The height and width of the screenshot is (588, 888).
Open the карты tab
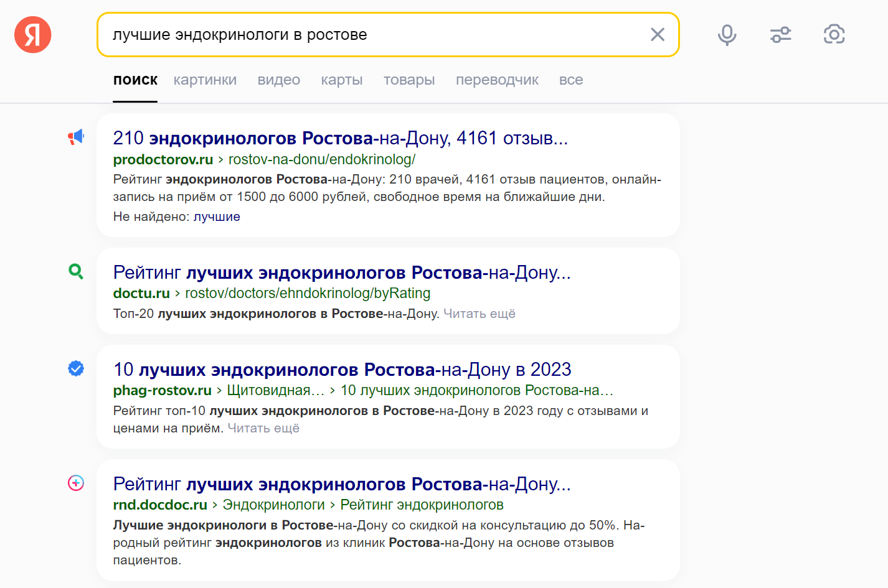tap(341, 80)
